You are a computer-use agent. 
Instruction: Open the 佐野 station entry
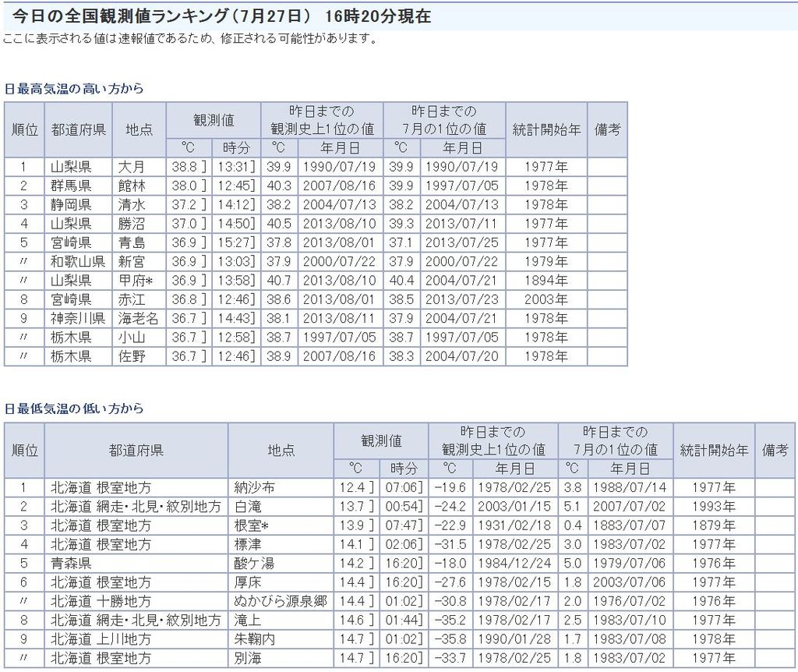[132, 356]
